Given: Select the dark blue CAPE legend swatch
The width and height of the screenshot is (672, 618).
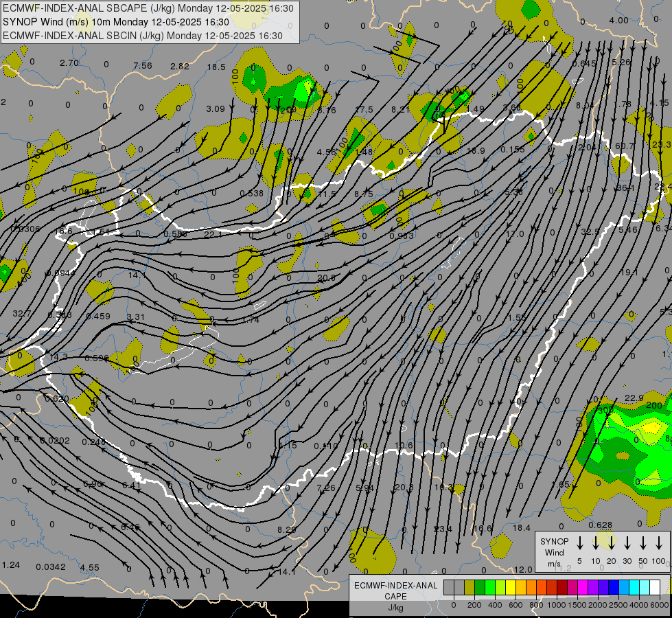Looking at the screenshot, I should click(x=614, y=587).
